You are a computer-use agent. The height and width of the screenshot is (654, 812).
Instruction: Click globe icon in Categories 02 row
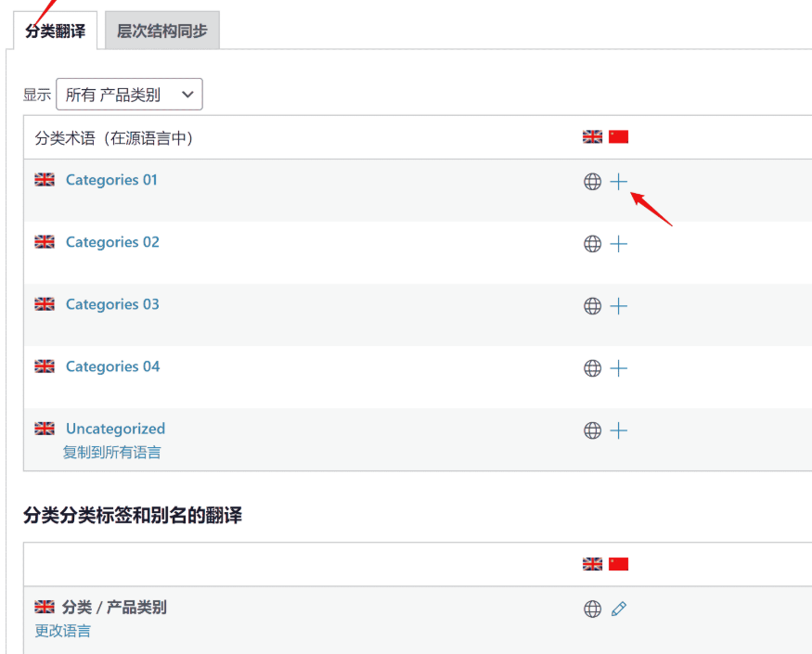tap(592, 244)
